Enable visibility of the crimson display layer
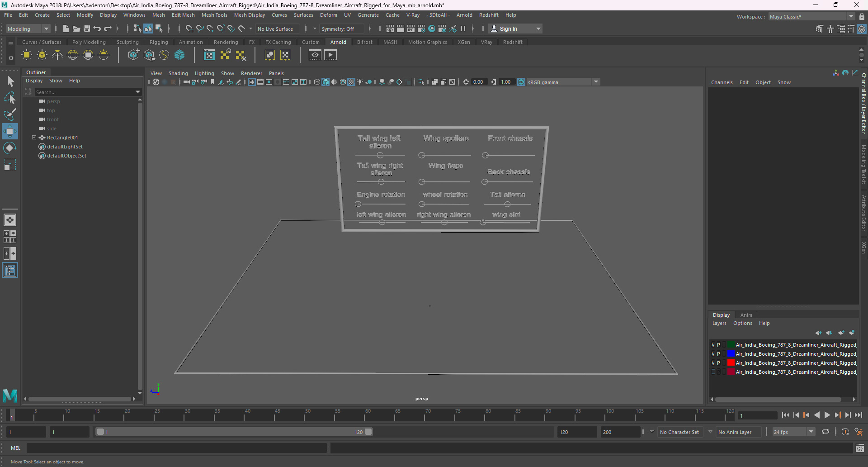 713,372
